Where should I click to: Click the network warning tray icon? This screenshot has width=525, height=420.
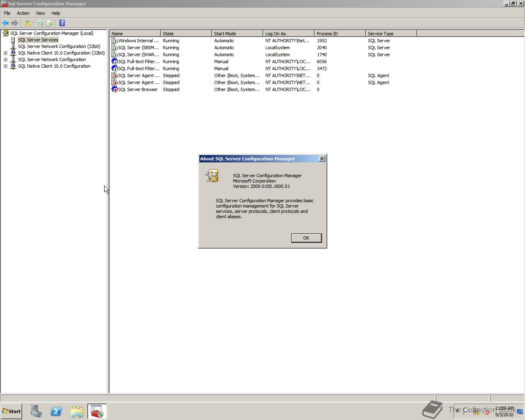pyautogui.click(x=476, y=411)
